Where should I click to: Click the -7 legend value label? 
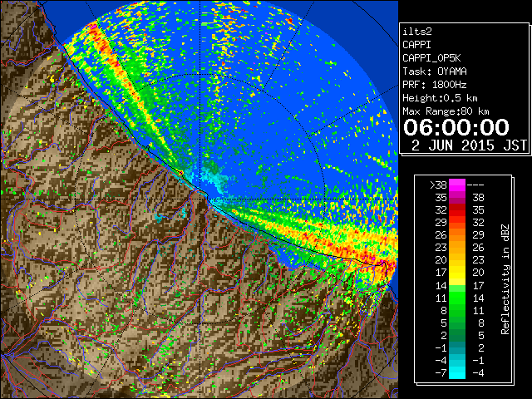pyautogui.click(x=441, y=372)
